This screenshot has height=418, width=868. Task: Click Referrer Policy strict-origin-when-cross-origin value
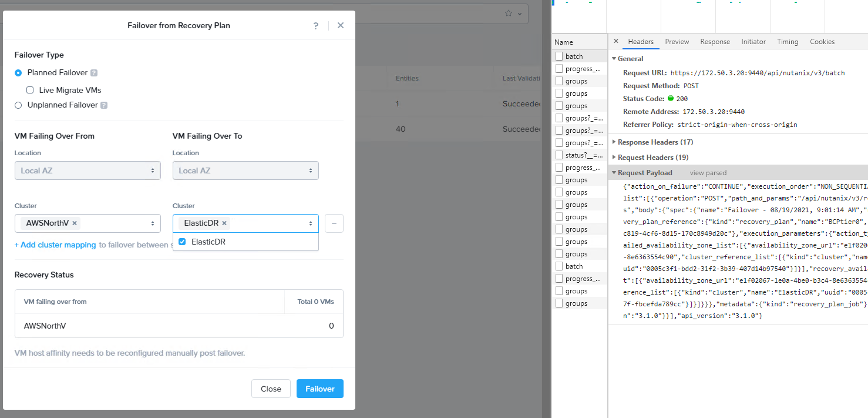[737, 125]
